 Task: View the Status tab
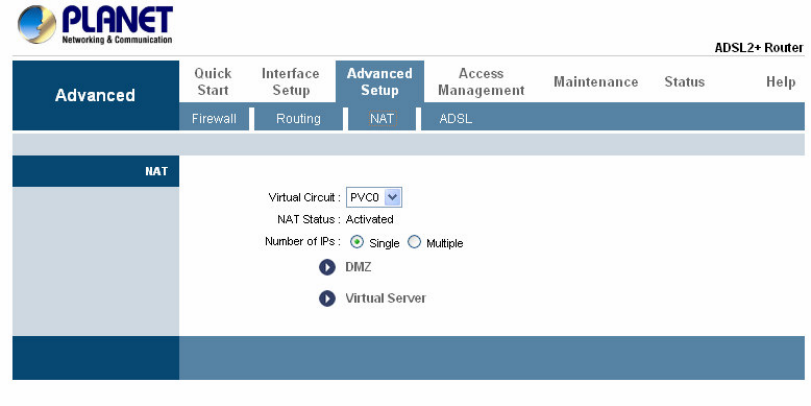coord(684,82)
